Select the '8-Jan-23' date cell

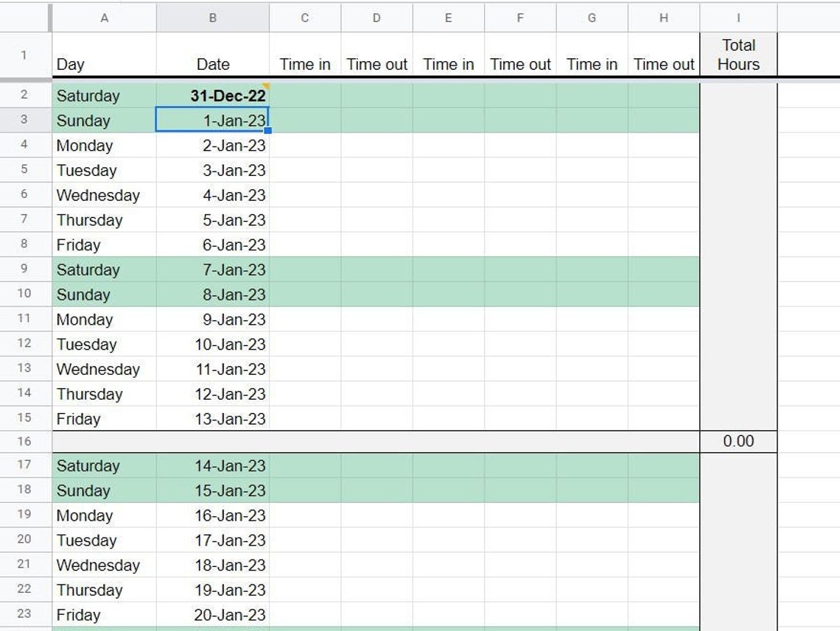tap(213, 294)
